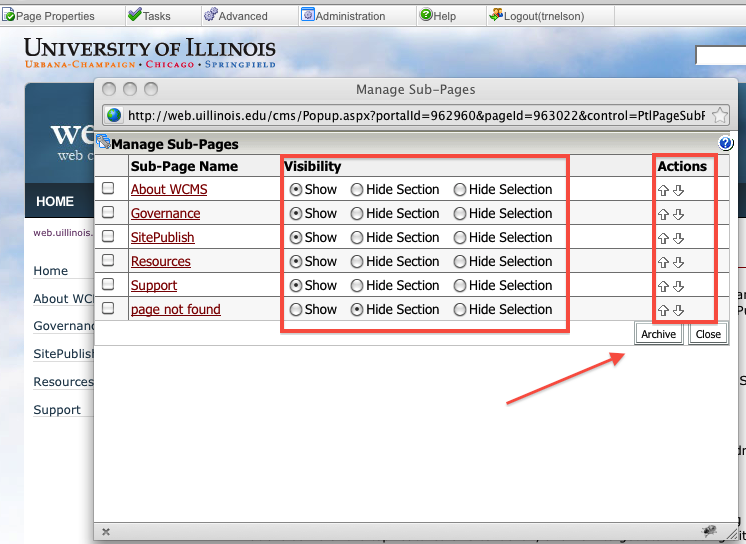Click the University of Illinois logo

pyautogui.click(x=150, y=52)
